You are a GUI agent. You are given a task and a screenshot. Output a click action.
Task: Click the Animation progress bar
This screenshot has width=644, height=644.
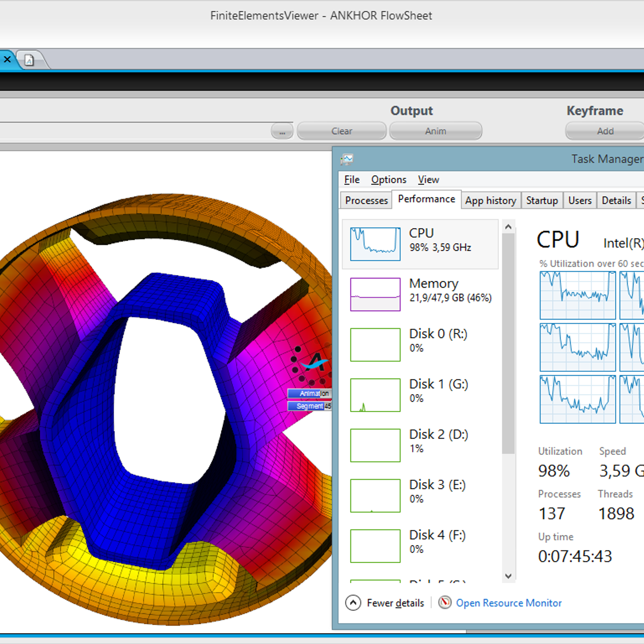[309, 393]
